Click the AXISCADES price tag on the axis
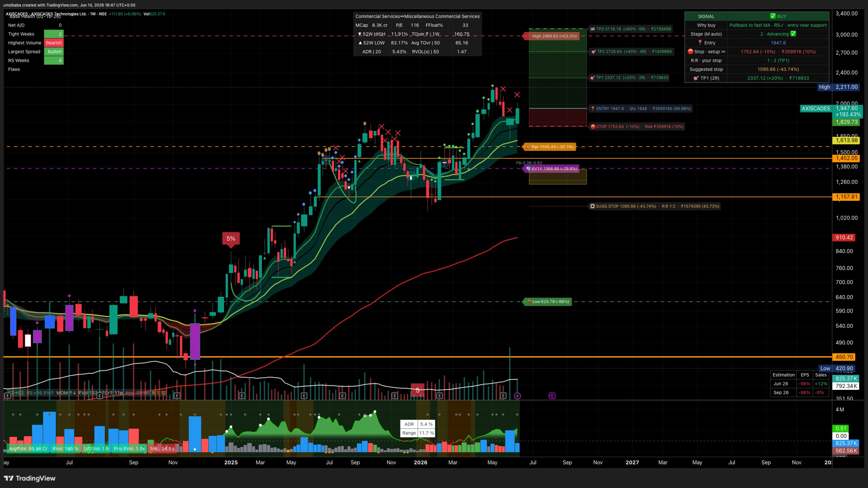The image size is (868, 488). click(816, 108)
